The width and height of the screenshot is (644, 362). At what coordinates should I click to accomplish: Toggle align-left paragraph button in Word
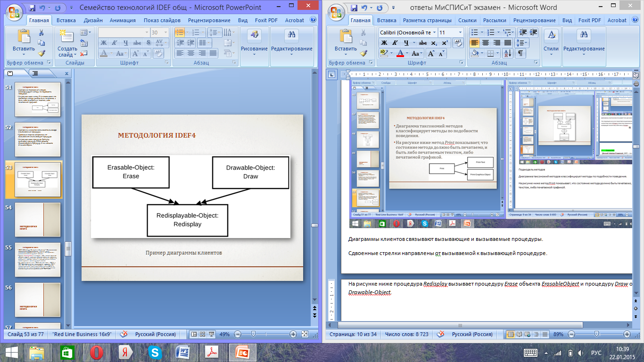[474, 43]
